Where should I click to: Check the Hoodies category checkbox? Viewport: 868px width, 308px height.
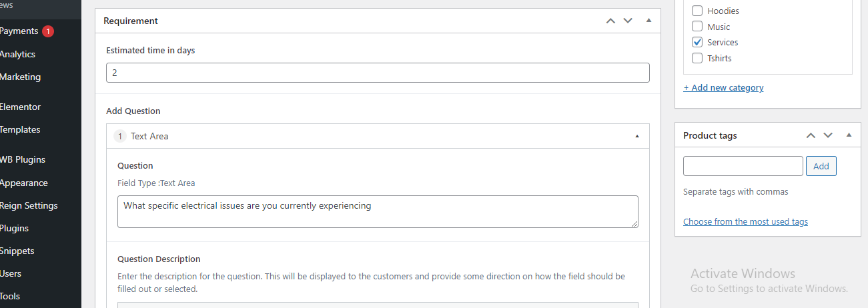coord(697,11)
